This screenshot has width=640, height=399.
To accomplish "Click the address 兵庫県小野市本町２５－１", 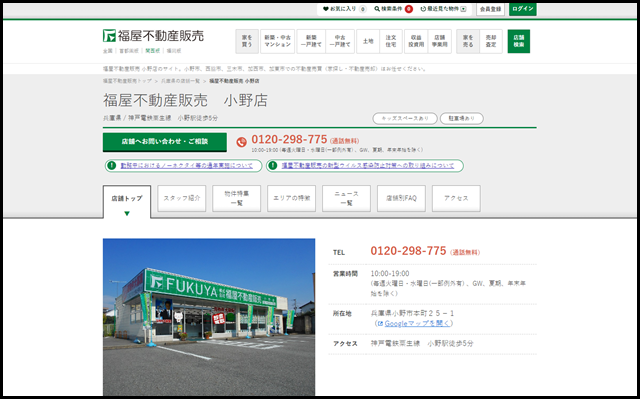I will (x=412, y=313).
